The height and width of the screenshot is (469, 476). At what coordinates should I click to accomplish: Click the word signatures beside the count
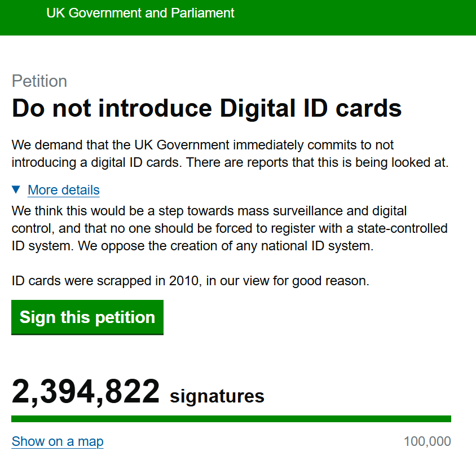[217, 396]
